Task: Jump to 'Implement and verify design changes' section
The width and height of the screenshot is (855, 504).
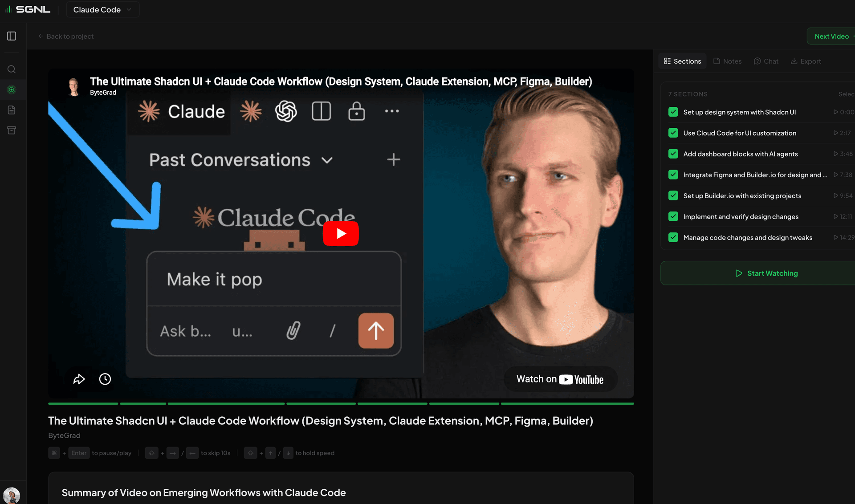Action: pyautogui.click(x=741, y=217)
